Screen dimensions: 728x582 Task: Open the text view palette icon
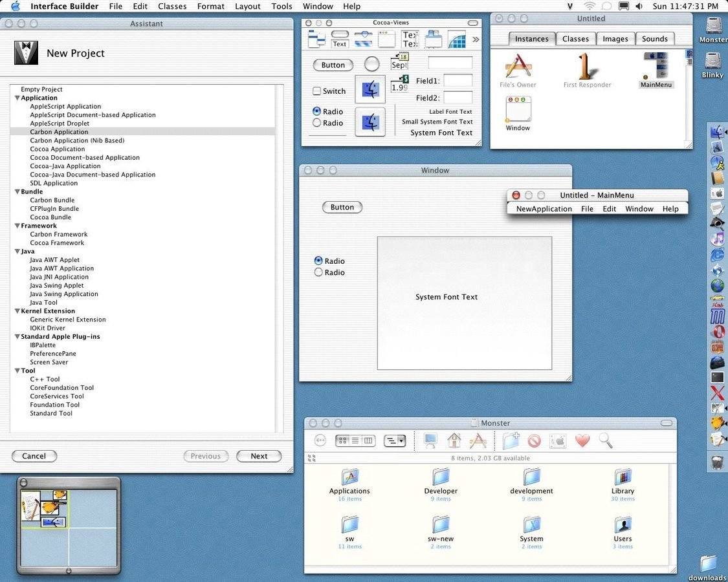pyautogui.click(x=410, y=39)
